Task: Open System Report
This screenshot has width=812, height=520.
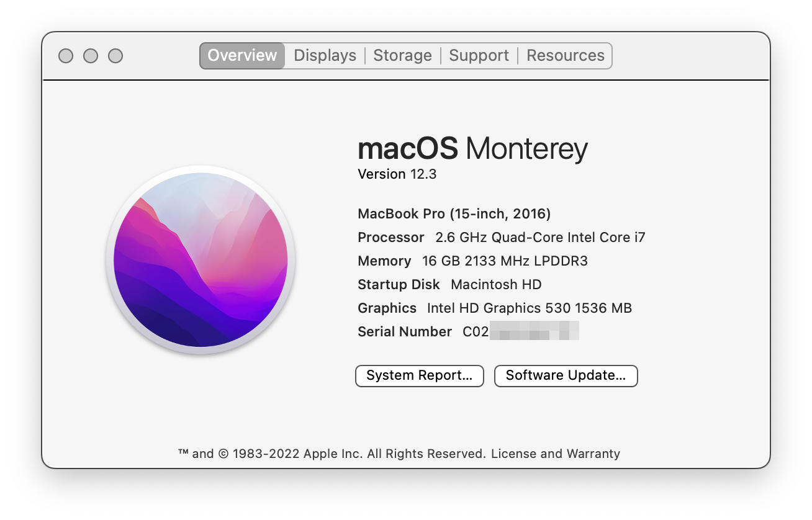Action: point(419,375)
